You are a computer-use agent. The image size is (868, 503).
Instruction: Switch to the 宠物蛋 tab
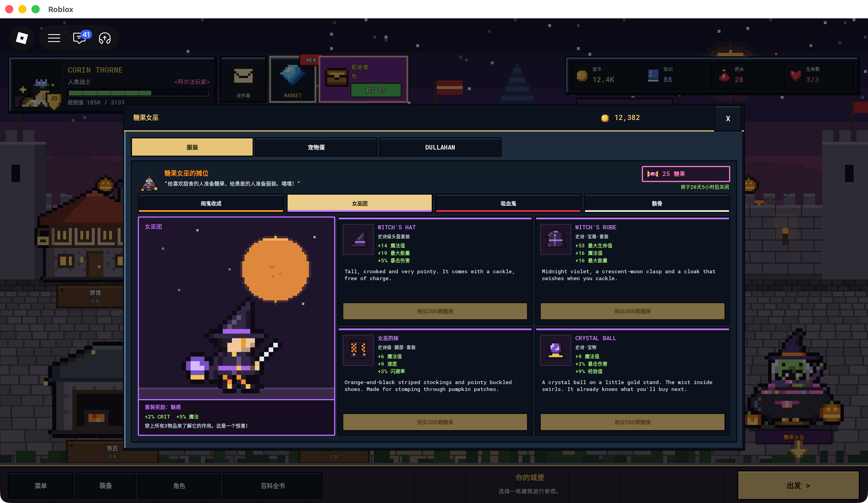pos(316,147)
